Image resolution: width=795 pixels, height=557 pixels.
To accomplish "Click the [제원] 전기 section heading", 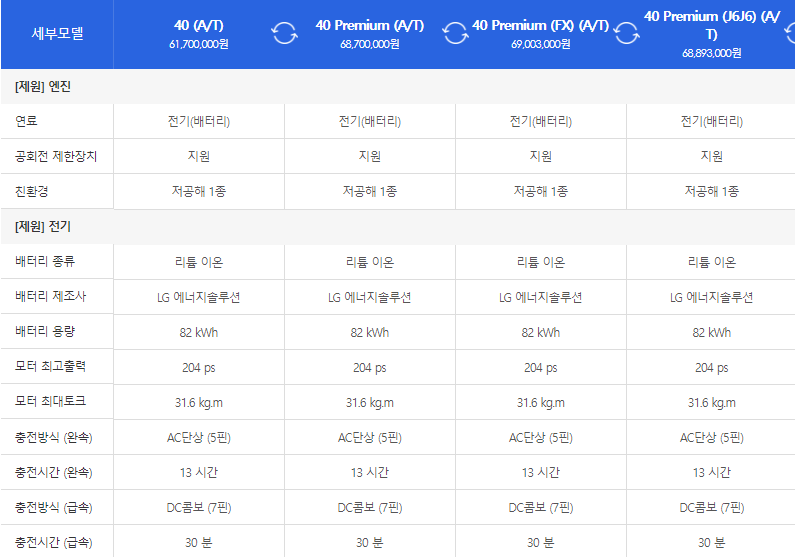I will 43,227.
